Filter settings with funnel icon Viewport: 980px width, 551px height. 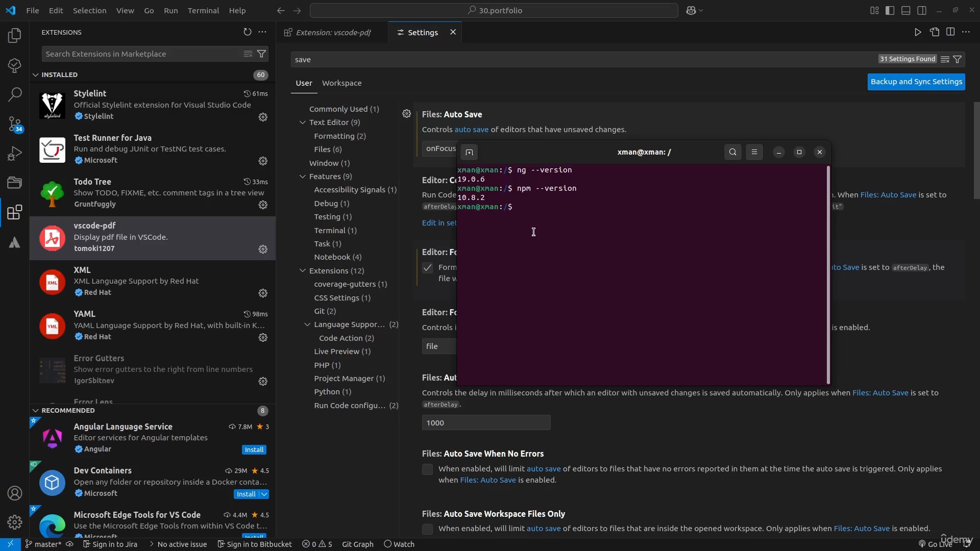pyautogui.click(x=958, y=59)
